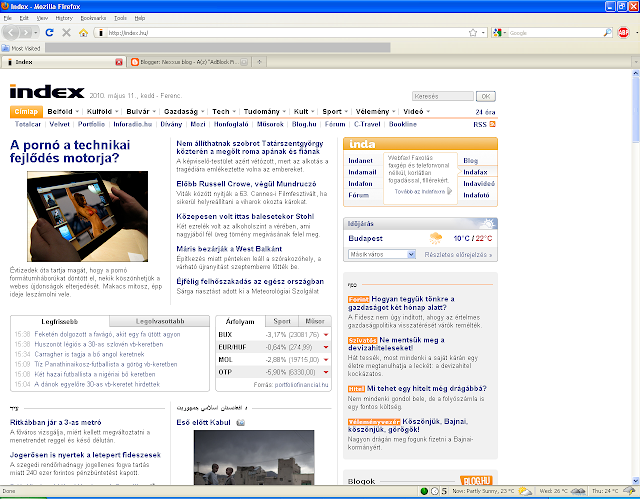Switch to the Blogger browser tab
Screen dimensions: 640x499
pyautogui.click(x=189, y=62)
